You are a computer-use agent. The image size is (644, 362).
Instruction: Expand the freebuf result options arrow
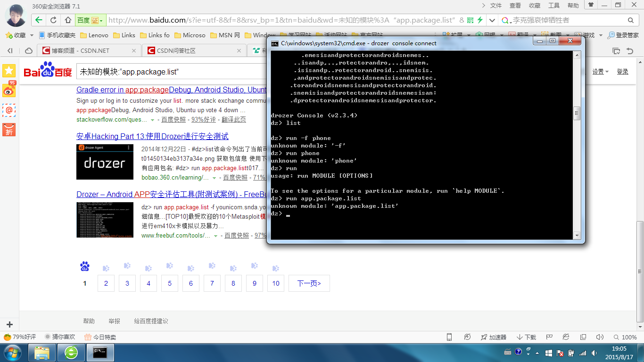click(215, 236)
